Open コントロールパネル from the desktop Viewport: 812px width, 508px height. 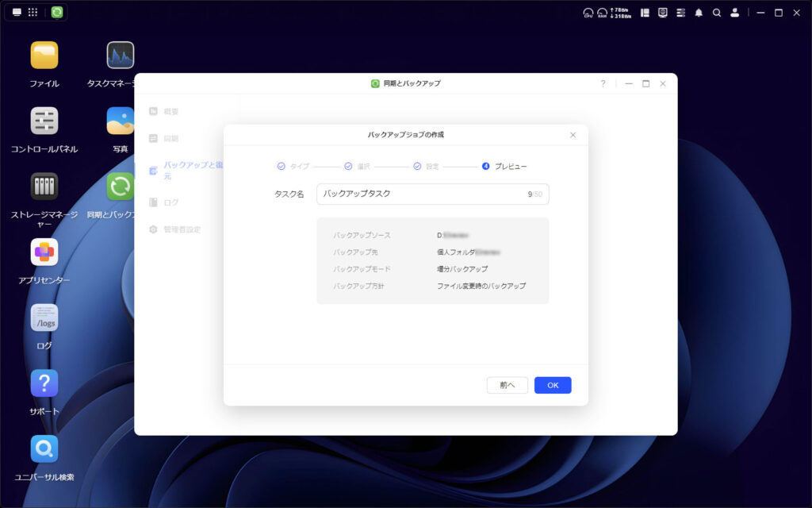click(x=44, y=121)
